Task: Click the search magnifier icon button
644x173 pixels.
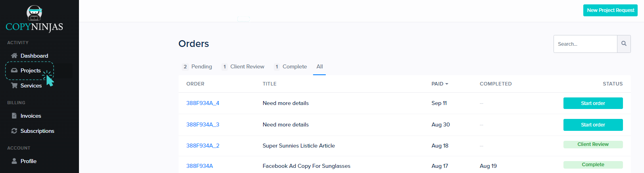Action: pyautogui.click(x=624, y=44)
